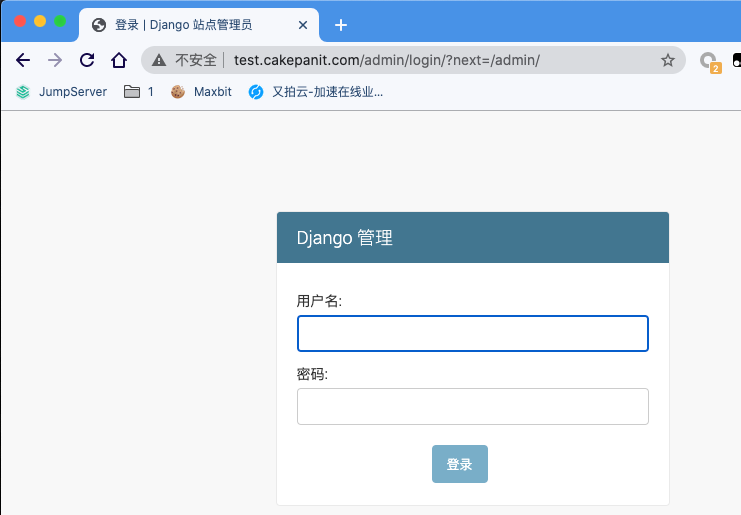
Task: Close the window with the red button
Action: click(20, 21)
